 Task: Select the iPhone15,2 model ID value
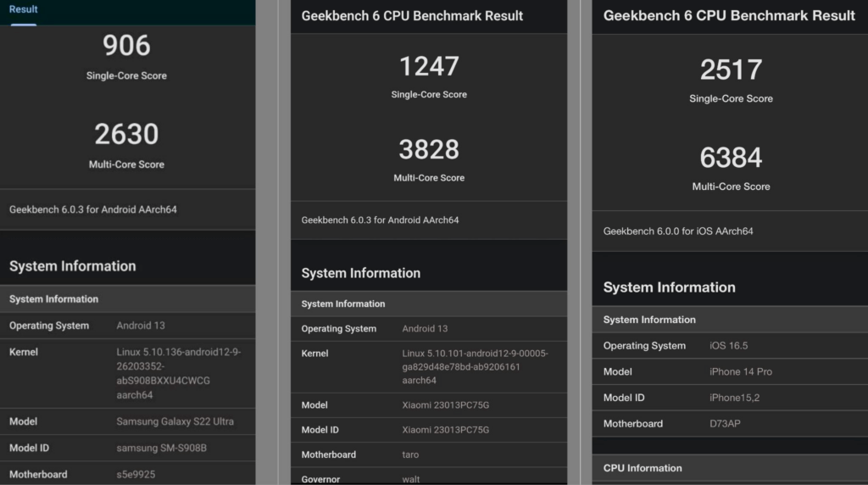[736, 398]
